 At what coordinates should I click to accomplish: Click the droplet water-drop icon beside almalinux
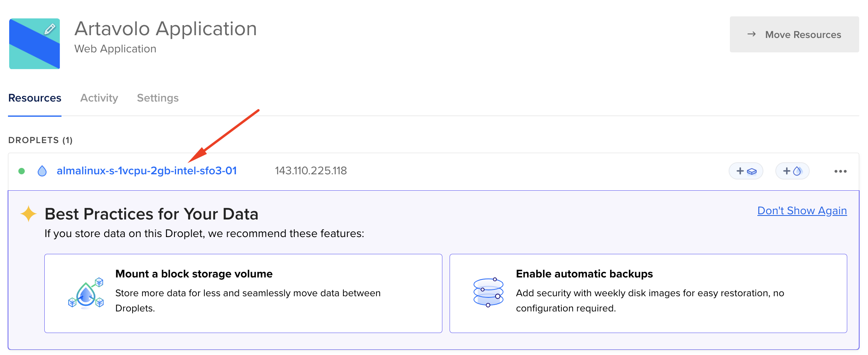pos(42,171)
